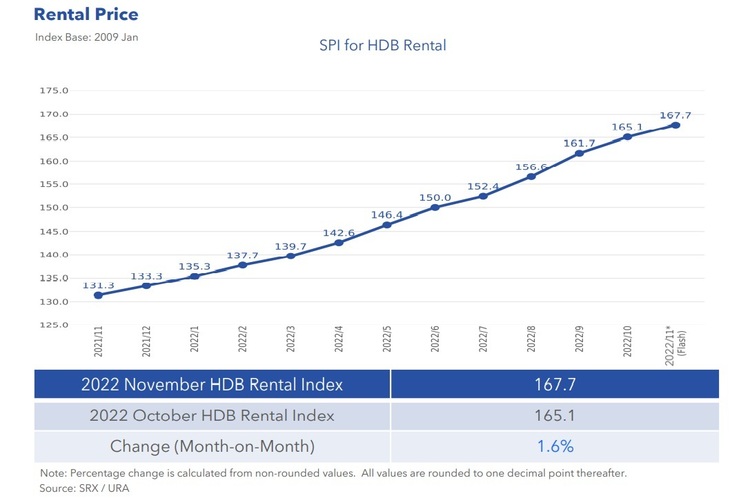
Task: Click the 'Rental Price' heading
Action: coord(86,14)
